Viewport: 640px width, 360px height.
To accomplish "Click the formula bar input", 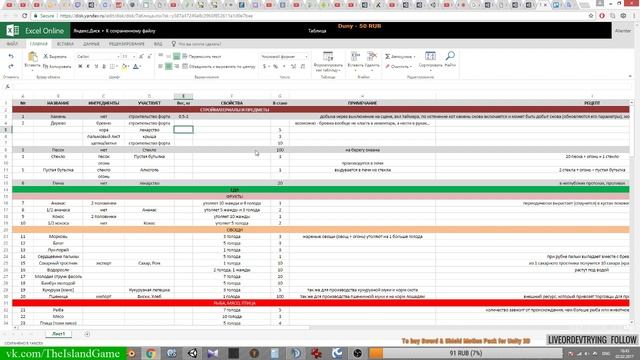I will [322, 86].
